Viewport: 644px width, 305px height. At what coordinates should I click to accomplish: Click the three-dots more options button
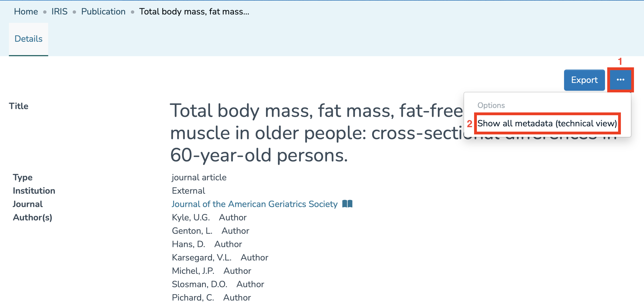[x=620, y=80]
